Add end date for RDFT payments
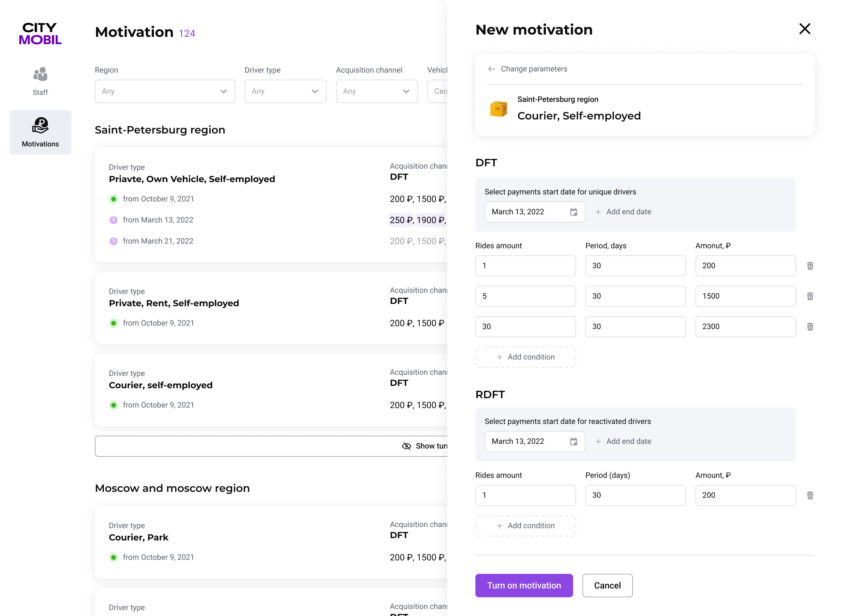The image size is (843, 616). 623,441
